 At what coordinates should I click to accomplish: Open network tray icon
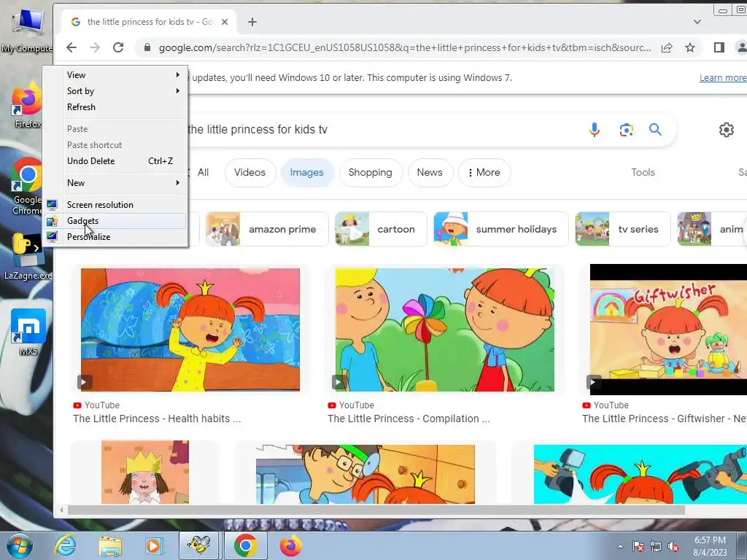tap(656, 547)
